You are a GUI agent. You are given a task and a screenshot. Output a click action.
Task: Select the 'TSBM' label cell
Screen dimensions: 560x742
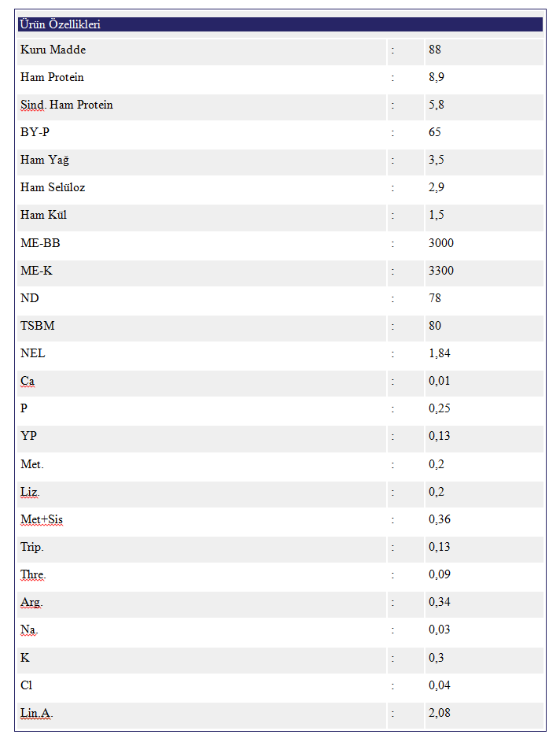38,326
